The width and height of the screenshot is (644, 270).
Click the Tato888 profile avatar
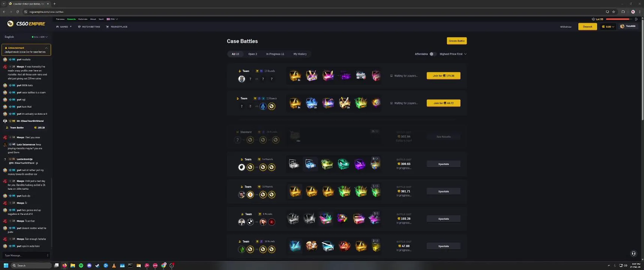(622, 26)
